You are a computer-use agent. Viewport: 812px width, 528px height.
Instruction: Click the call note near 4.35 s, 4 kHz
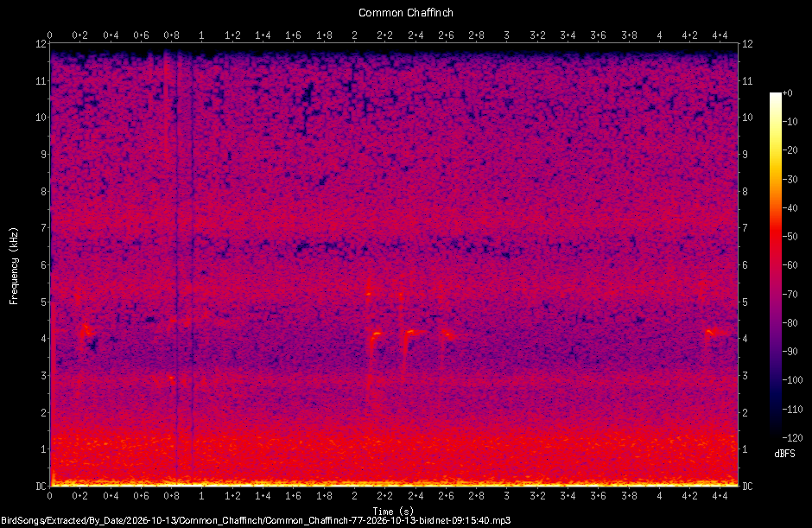[x=716, y=334]
